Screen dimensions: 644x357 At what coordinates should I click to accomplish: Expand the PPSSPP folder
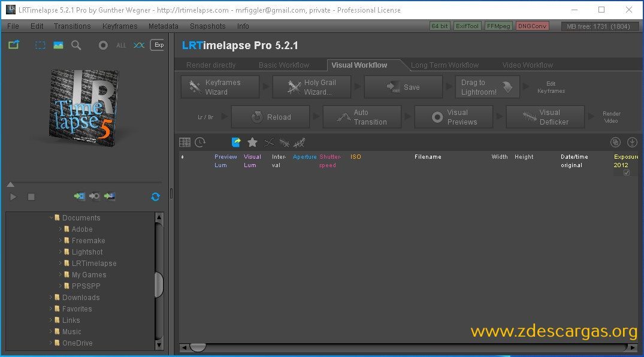61,286
